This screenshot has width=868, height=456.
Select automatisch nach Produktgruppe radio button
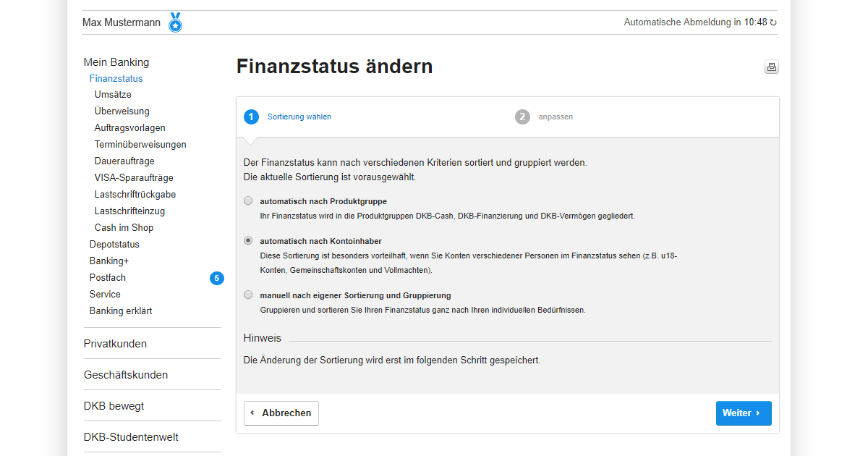248,201
